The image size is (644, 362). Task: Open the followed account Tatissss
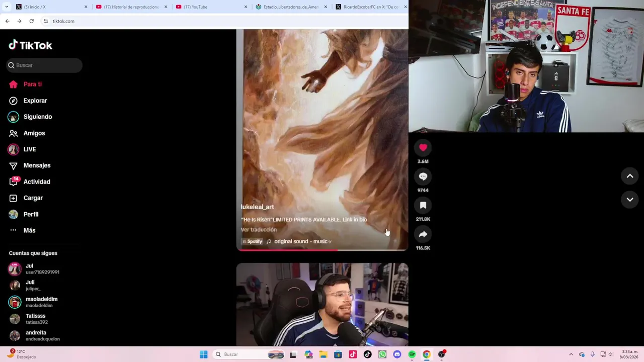point(29,319)
